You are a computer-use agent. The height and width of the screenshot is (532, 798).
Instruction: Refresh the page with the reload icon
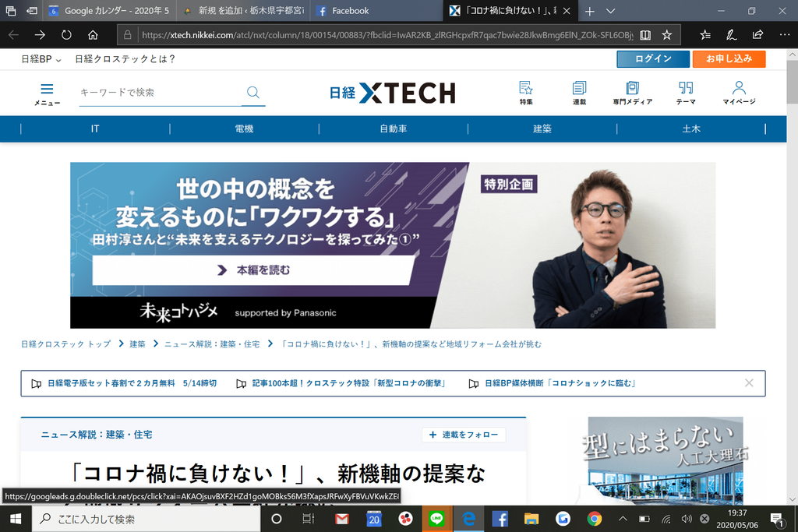(x=66, y=34)
